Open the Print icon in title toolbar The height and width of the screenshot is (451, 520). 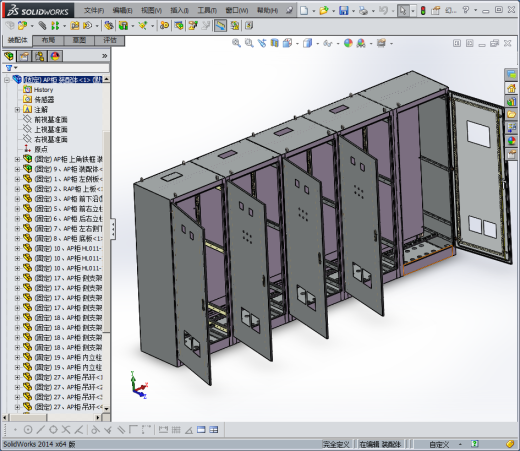tap(363, 10)
